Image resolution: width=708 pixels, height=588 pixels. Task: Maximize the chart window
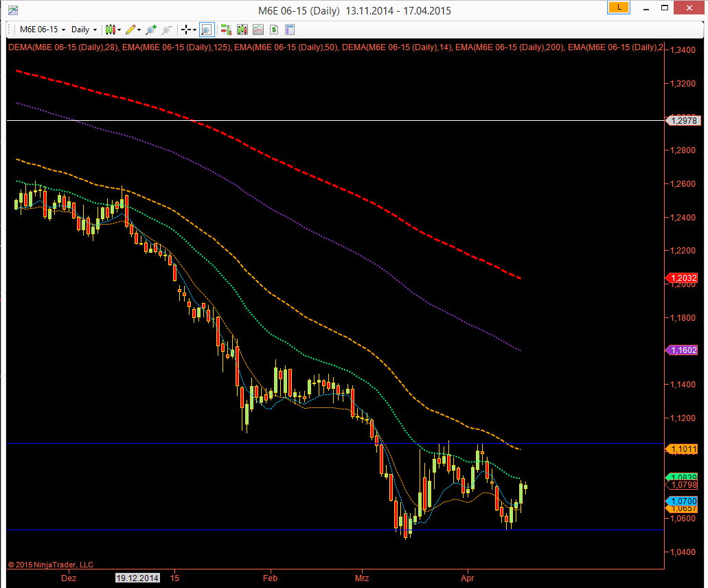(665, 8)
